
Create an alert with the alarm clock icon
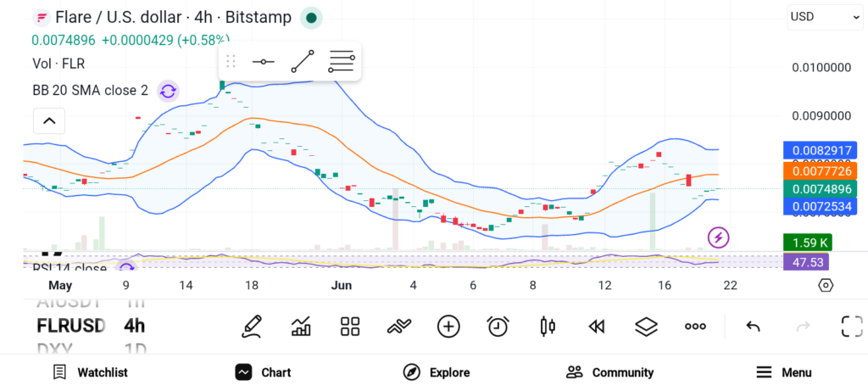point(498,327)
